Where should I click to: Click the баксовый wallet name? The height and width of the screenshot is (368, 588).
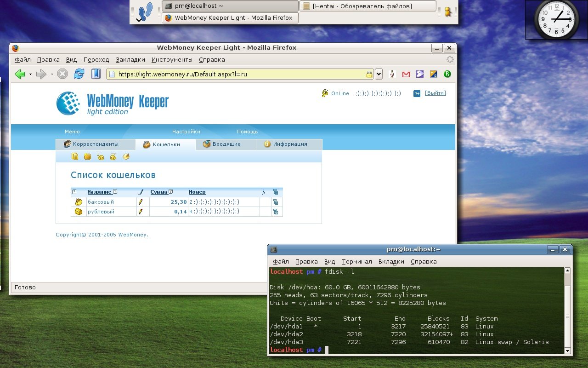tap(101, 202)
